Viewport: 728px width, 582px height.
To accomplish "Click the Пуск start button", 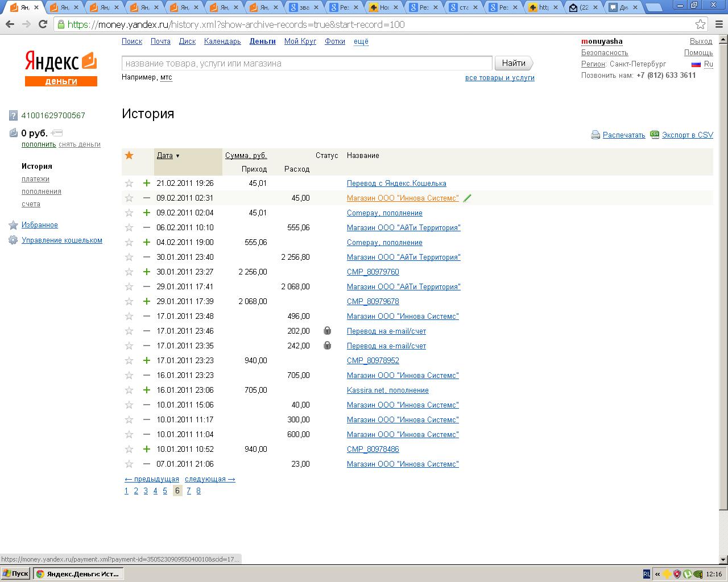I will (x=15, y=574).
